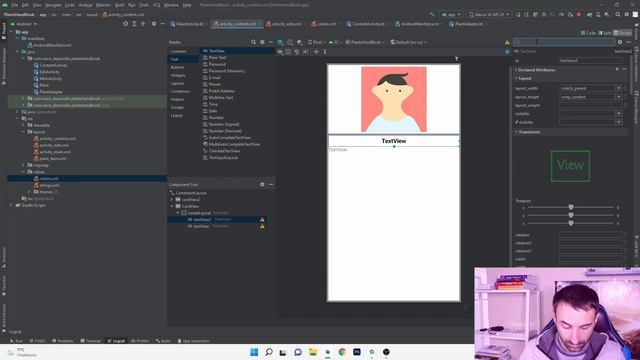Open the Edit menu
This screenshot has width=640, height=360.
pyautogui.click(x=25, y=5)
